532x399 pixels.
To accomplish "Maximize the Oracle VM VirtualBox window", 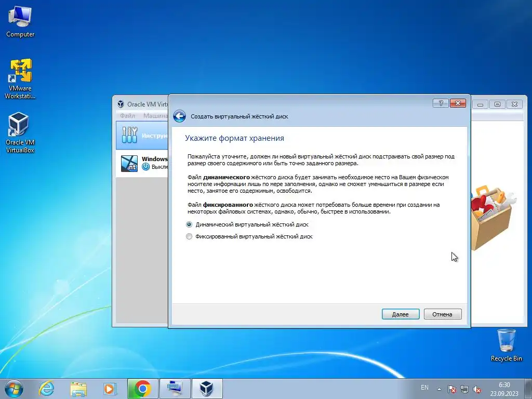I will [497, 104].
